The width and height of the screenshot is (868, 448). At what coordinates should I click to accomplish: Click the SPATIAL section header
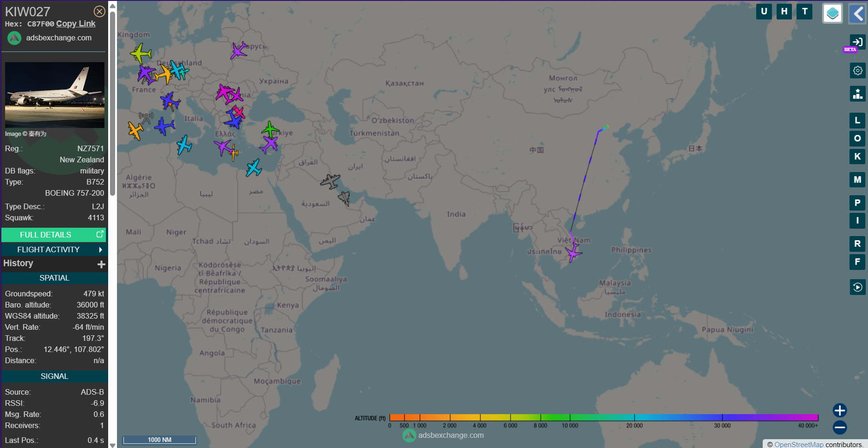click(x=54, y=278)
